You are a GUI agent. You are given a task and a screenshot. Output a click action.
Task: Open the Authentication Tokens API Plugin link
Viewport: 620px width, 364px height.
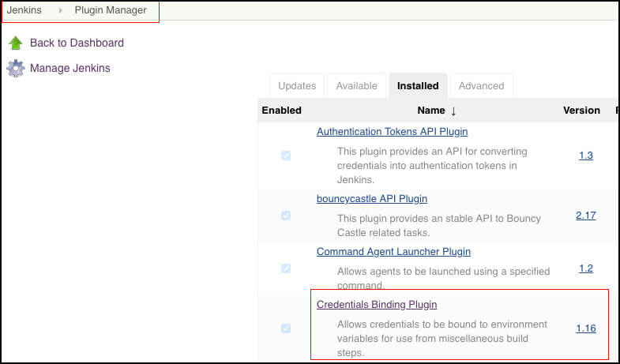[393, 132]
